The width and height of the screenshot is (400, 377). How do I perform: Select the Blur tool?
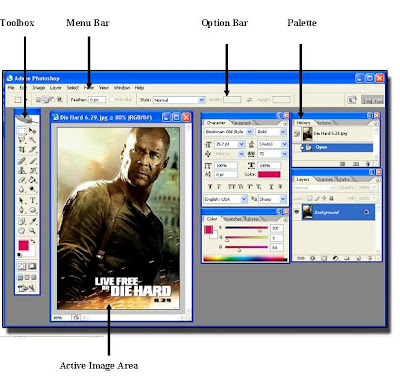(x=22, y=189)
